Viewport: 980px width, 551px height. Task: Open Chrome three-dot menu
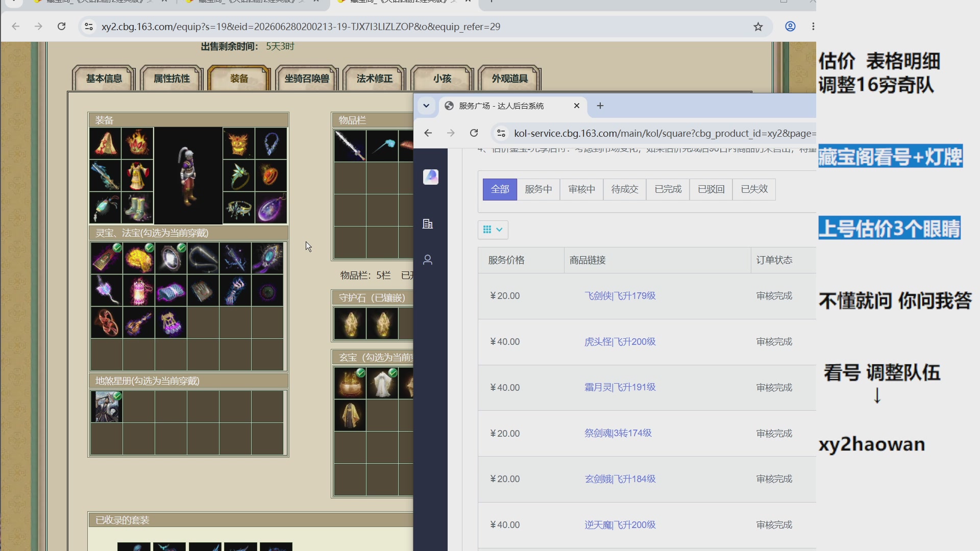pos(813,27)
